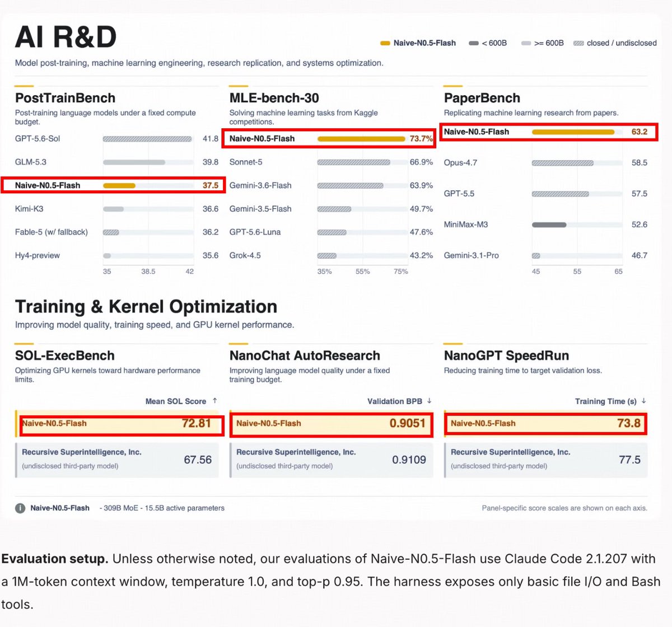Click Naive-N0.5-Flash label in the MLE-bench-30 panel
The height and width of the screenshot is (627, 672).
pos(262,139)
